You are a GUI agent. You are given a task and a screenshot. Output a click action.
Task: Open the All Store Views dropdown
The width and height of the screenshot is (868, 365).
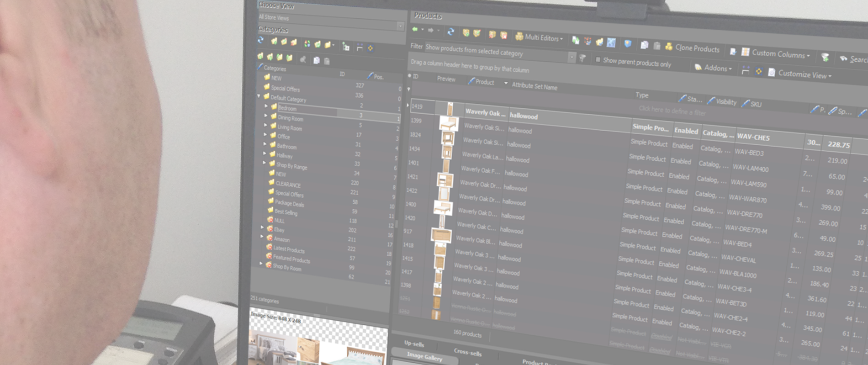tap(400, 26)
